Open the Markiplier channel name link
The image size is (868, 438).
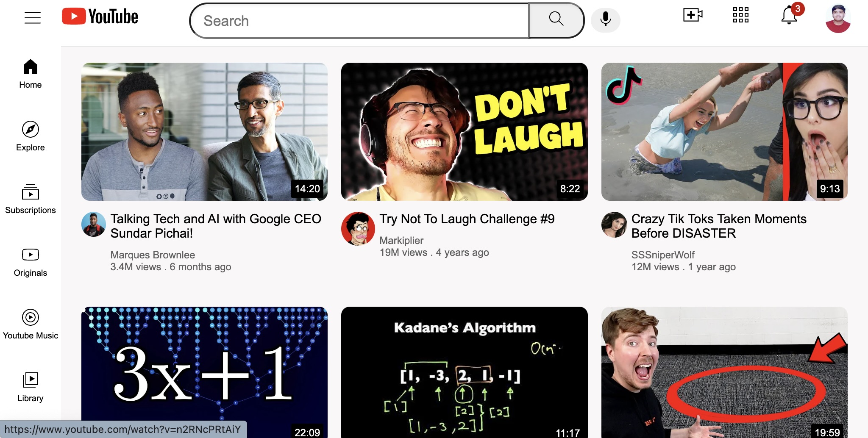point(401,240)
